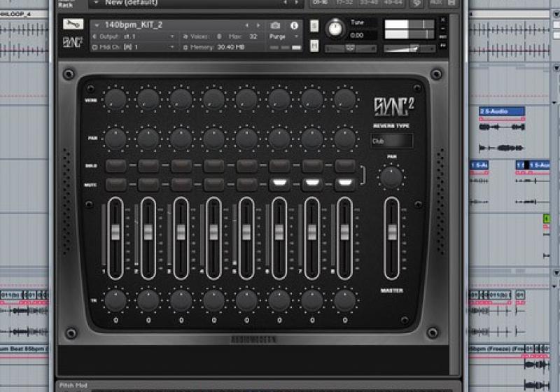The image size is (560, 392).
Task: Click the camera snapshot icon
Action: coord(275,26)
